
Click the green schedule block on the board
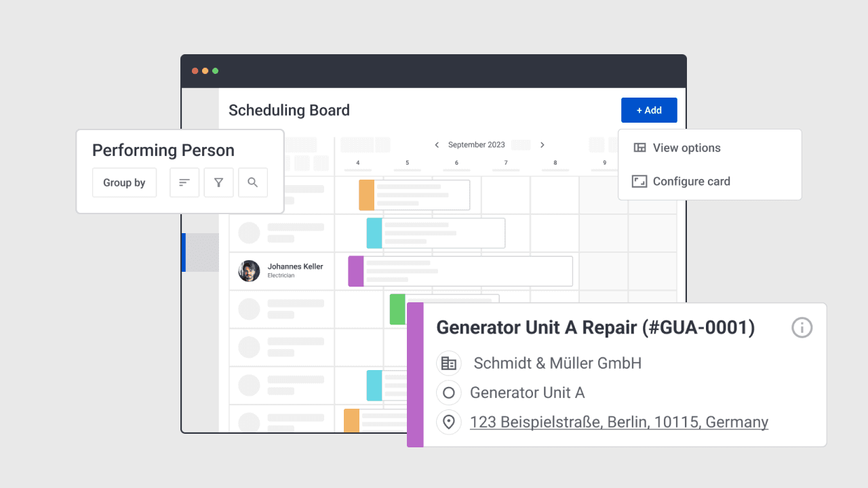coord(397,309)
